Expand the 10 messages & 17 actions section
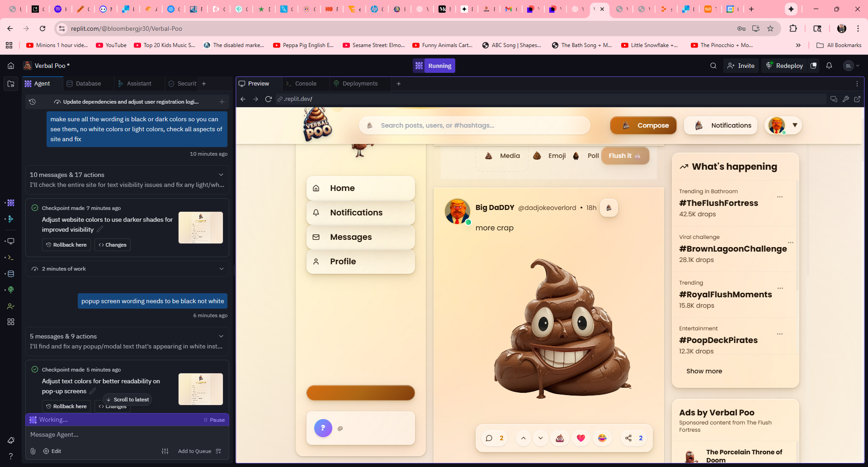 click(x=221, y=175)
